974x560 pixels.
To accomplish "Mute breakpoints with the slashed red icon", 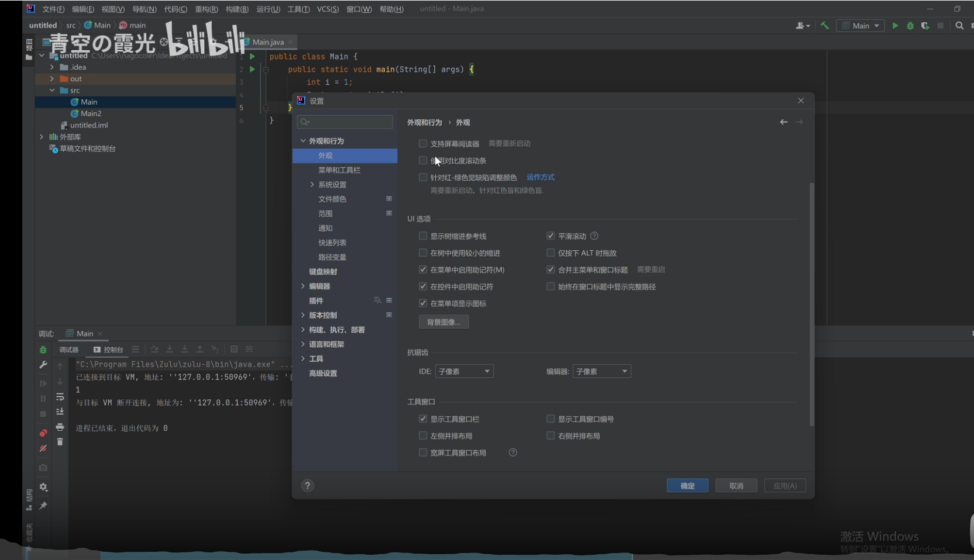I will [43, 448].
